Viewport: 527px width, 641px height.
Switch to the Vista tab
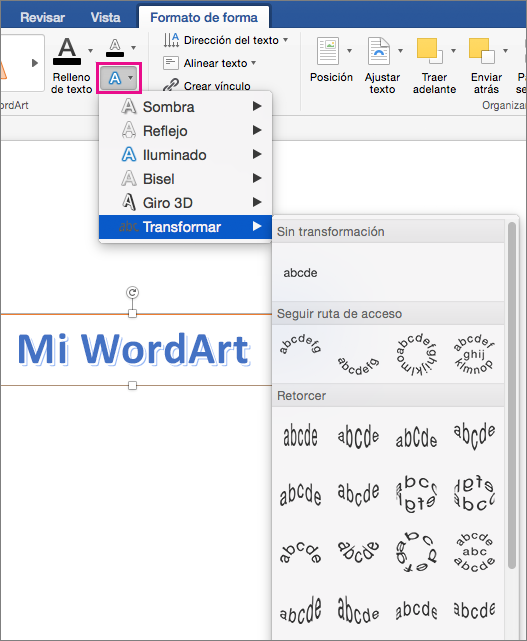tap(105, 18)
